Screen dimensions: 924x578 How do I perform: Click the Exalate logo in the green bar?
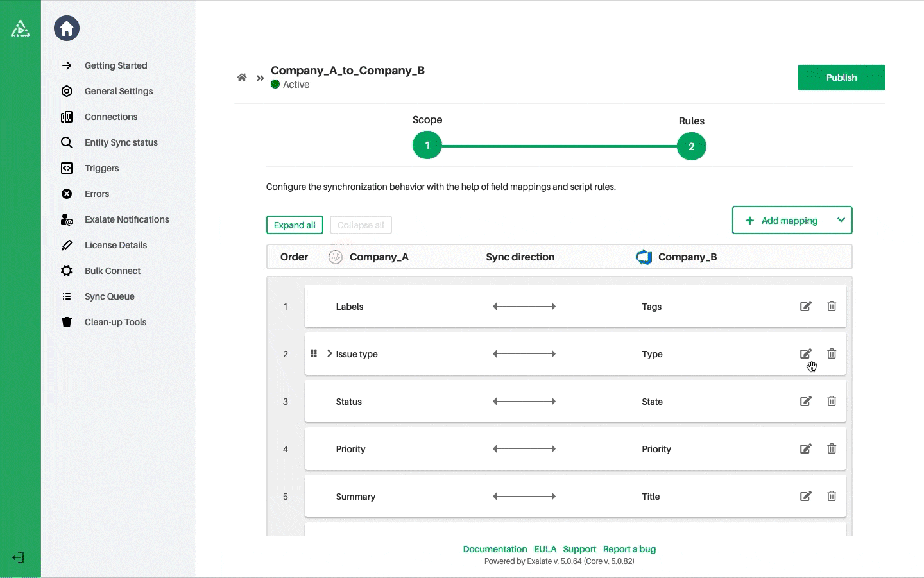[21, 28]
